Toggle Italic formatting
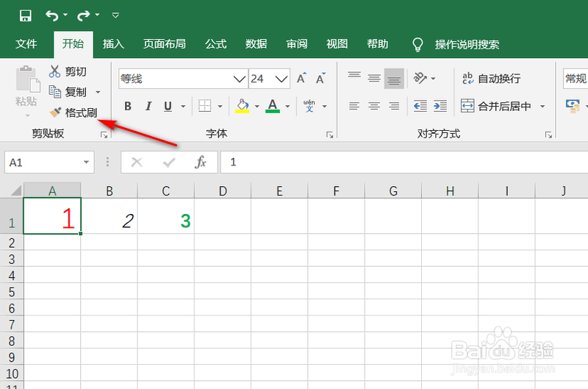 pos(148,106)
